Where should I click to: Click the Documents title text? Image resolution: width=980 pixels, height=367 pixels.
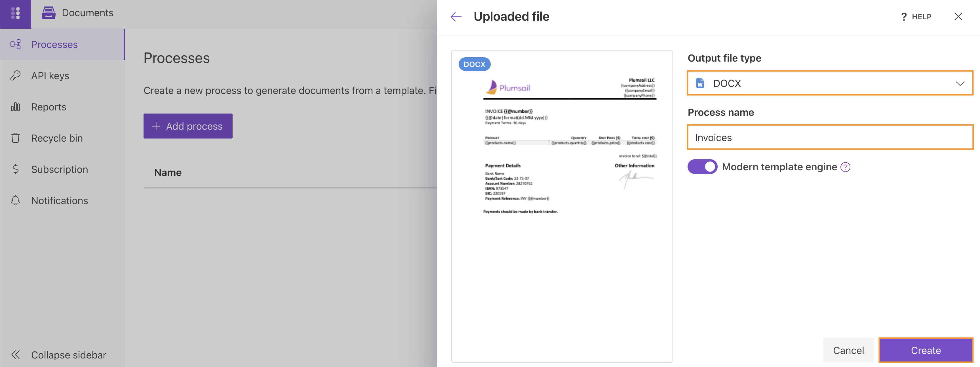87,13
